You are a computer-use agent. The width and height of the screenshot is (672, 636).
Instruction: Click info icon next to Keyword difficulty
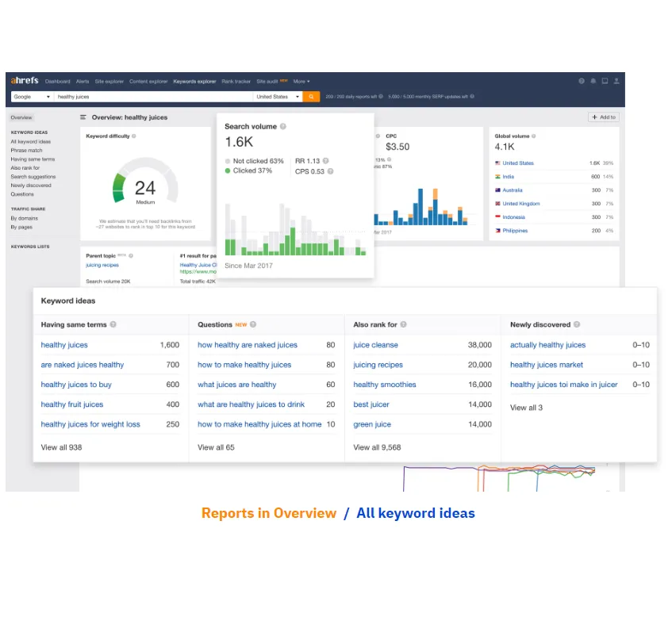[134, 136]
